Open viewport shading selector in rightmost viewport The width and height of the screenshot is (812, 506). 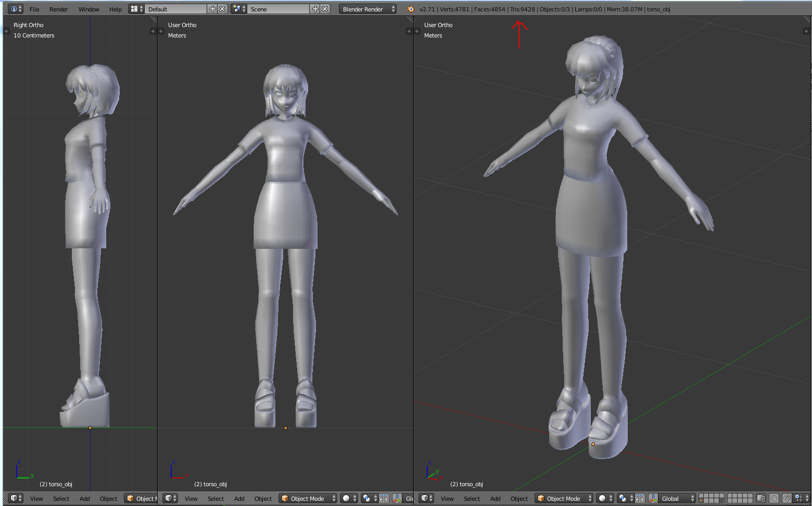point(605,498)
